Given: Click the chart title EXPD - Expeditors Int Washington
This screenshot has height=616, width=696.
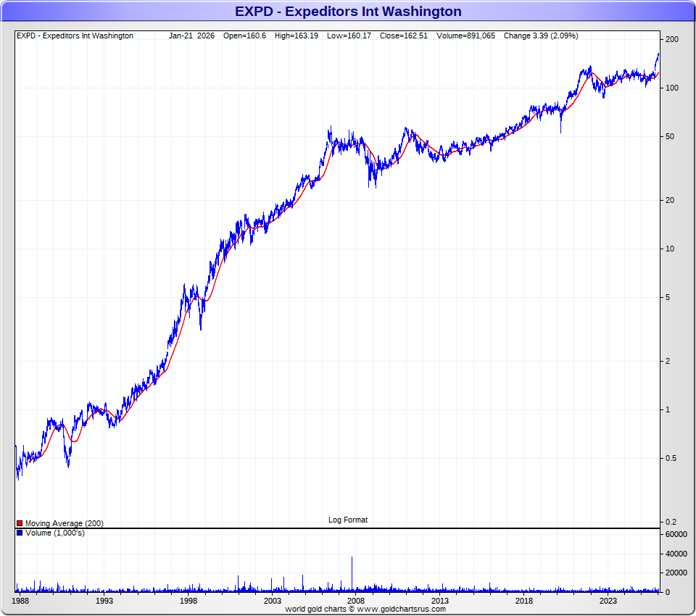Looking at the screenshot, I should click(348, 11).
